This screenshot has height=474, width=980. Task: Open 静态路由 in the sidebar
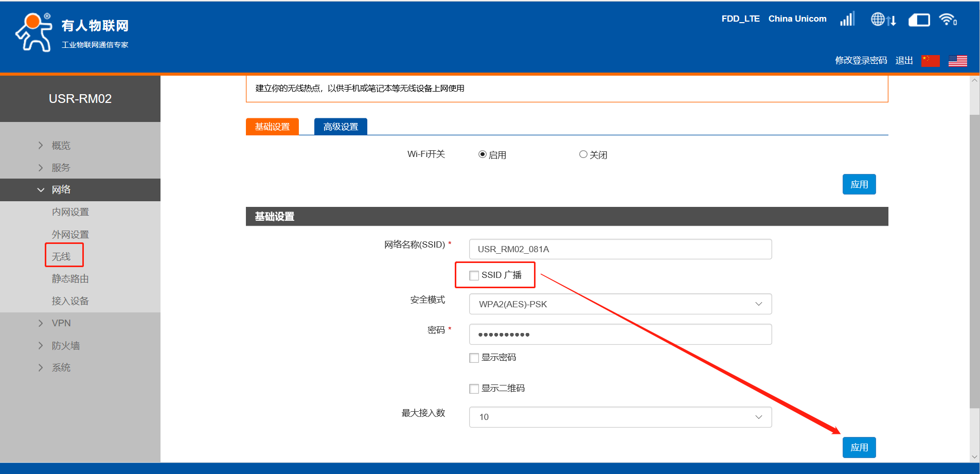tap(70, 278)
